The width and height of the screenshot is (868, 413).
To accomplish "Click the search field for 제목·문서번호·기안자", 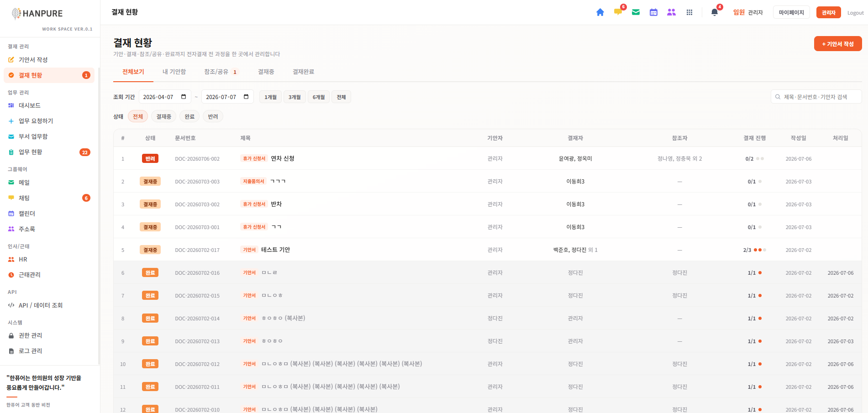I will [816, 97].
